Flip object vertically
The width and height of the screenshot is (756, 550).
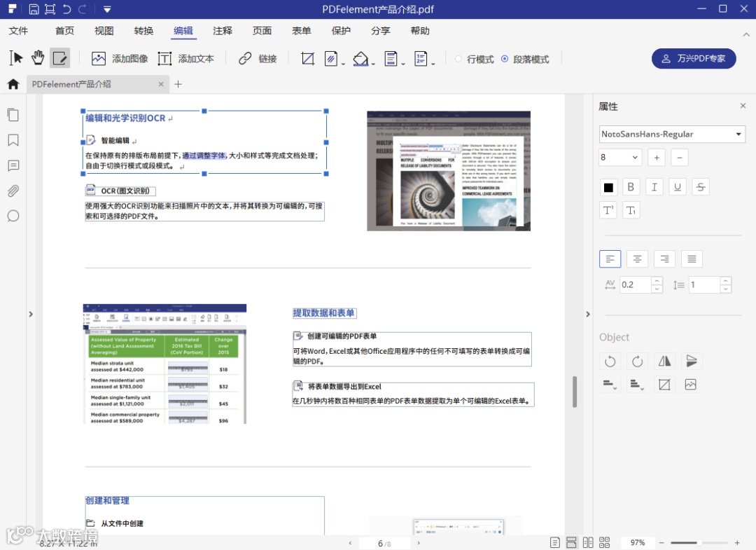tap(692, 362)
